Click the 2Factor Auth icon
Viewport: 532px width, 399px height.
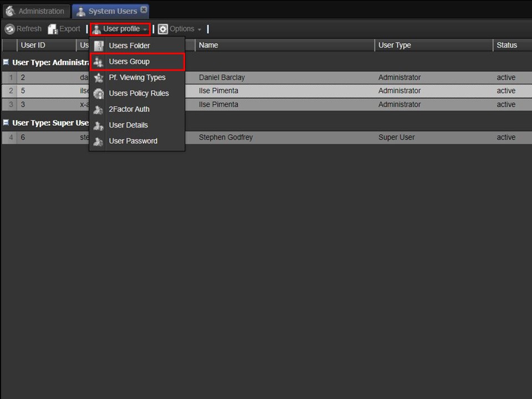click(99, 110)
